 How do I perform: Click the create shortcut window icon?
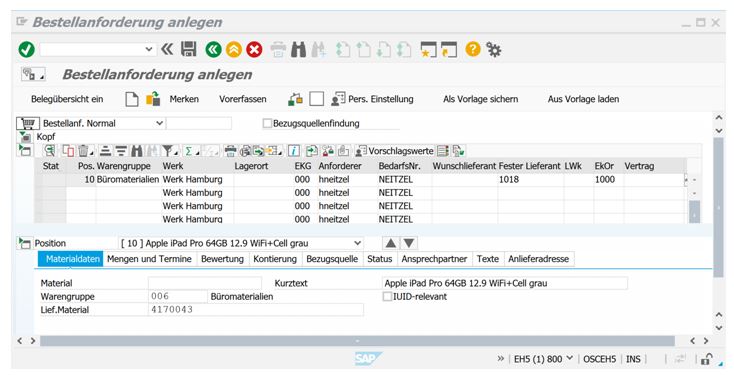(448, 49)
